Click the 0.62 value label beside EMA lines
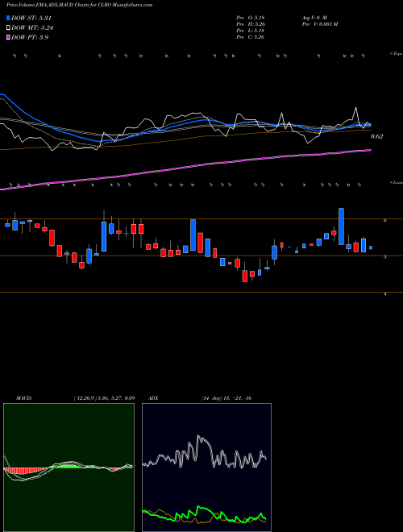 [x=376, y=136]
